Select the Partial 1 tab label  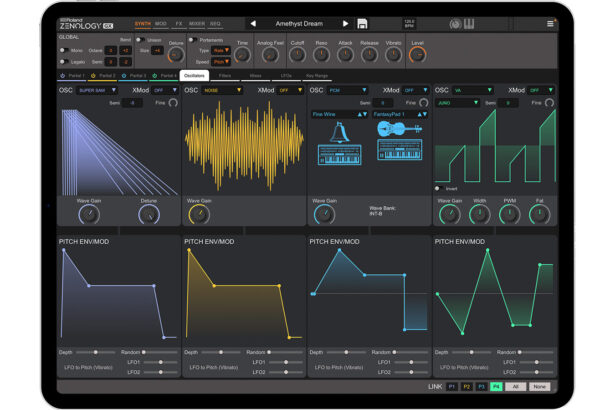pyautogui.click(x=76, y=76)
